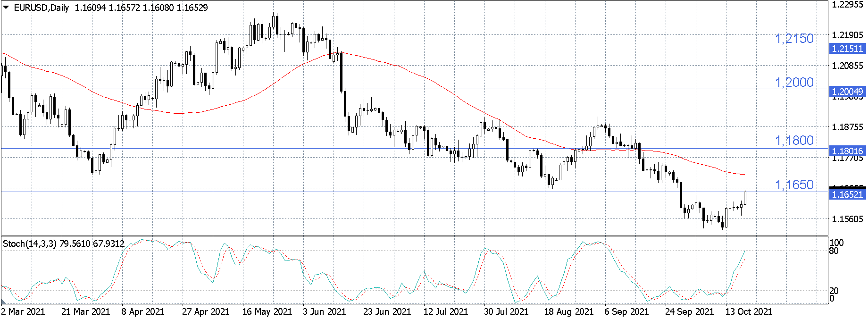This screenshot has width=868, height=319.
Task: Select the 1,1650 level text label
Action: pos(794,185)
